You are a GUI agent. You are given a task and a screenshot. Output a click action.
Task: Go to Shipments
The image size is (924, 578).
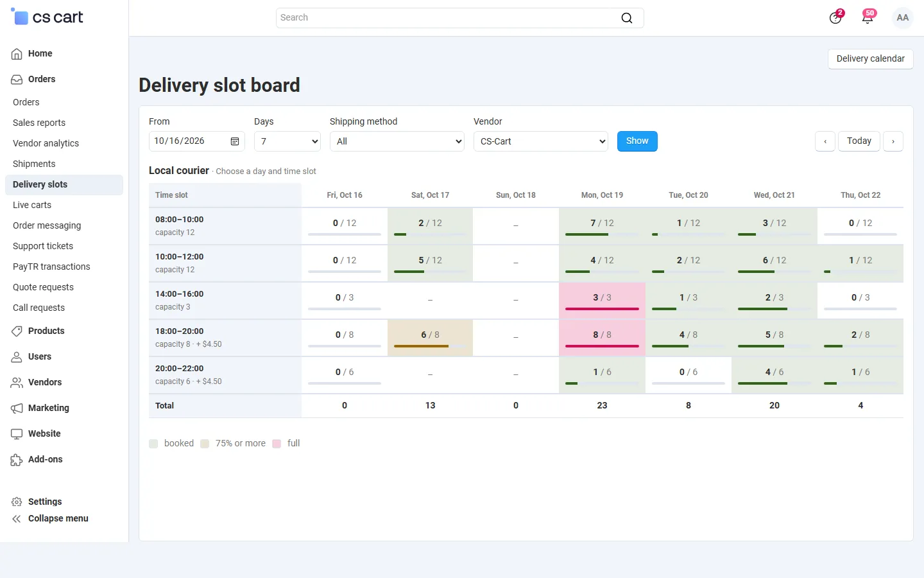[34, 164]
